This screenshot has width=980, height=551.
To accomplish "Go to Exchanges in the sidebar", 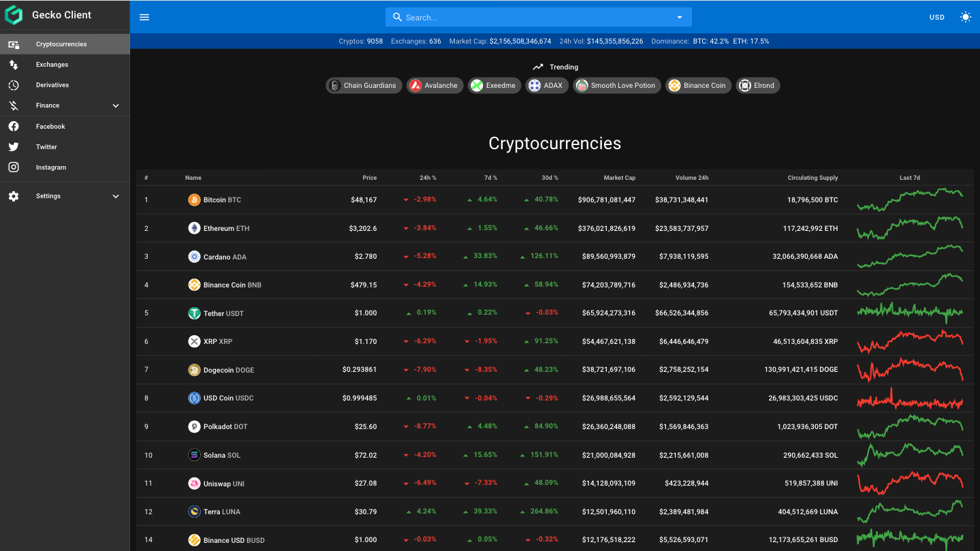I will click(65, 65).
